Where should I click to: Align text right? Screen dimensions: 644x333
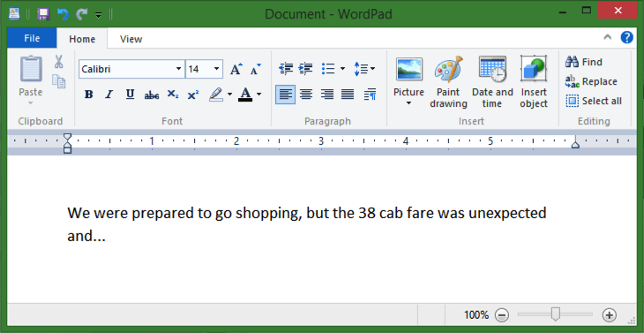click(327, 95)
